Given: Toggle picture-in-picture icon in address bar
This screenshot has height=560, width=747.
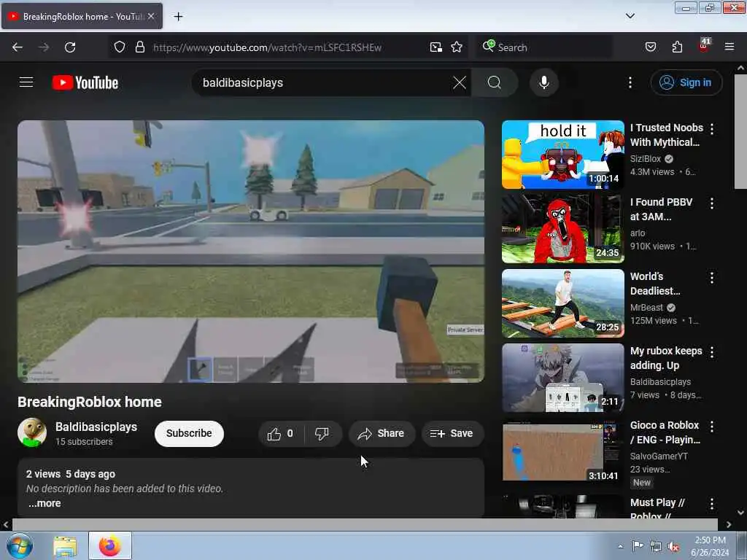Looking at the screenshot, I should pyautogui.click(x=436, y=47).
